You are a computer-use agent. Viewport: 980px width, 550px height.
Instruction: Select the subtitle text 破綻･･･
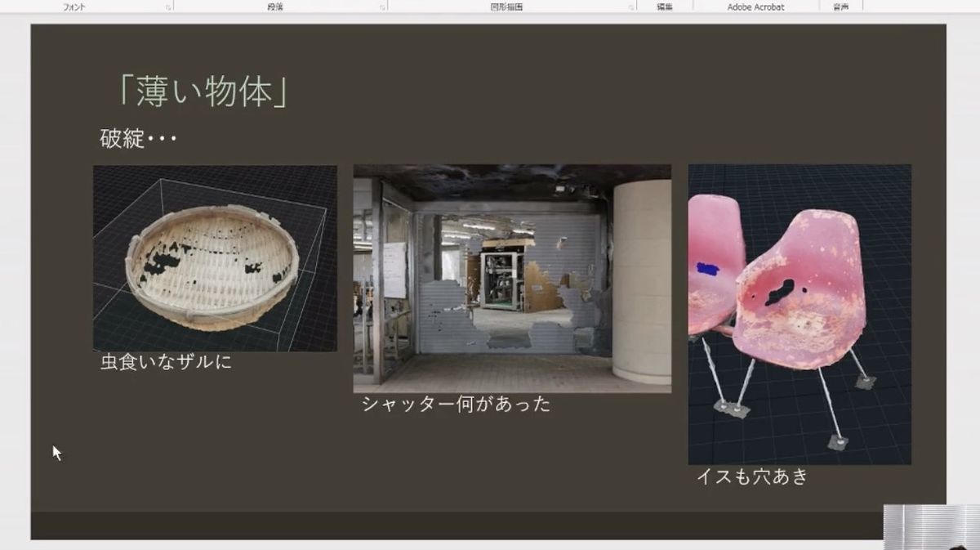pos(138,139)
